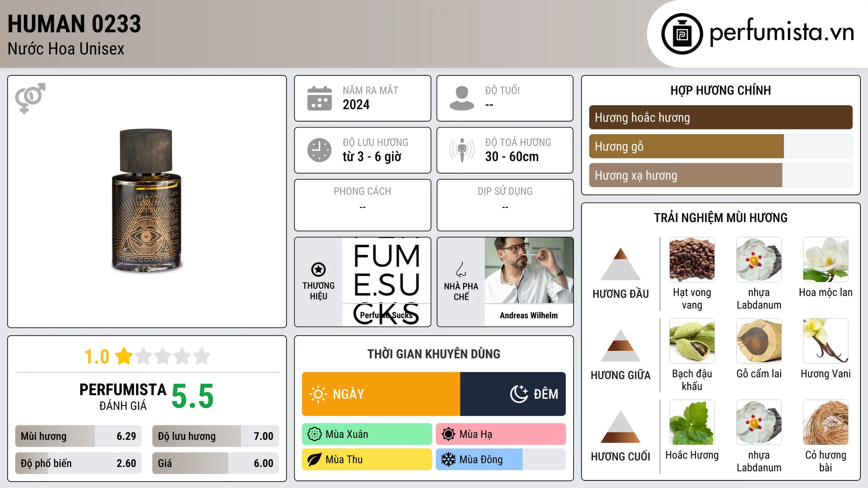Select the Mùa Hạ season bar
The height and width of the screenshot is (488, 868).
point(501,434)
